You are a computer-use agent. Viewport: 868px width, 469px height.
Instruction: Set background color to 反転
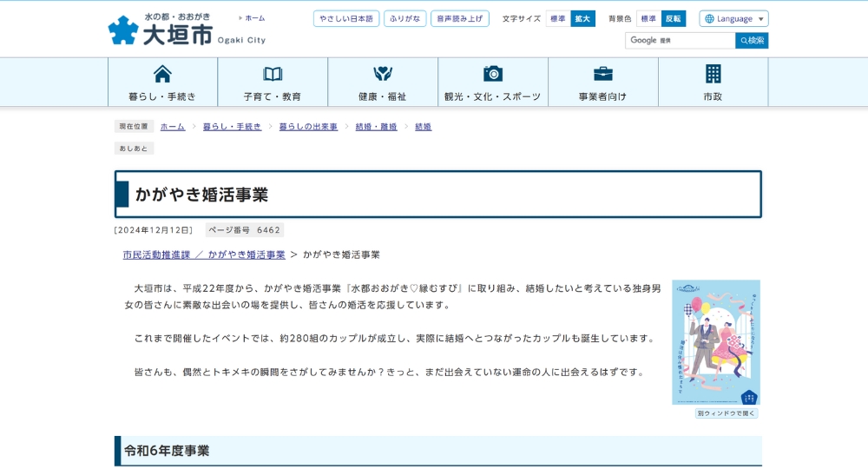pos(674,19)
